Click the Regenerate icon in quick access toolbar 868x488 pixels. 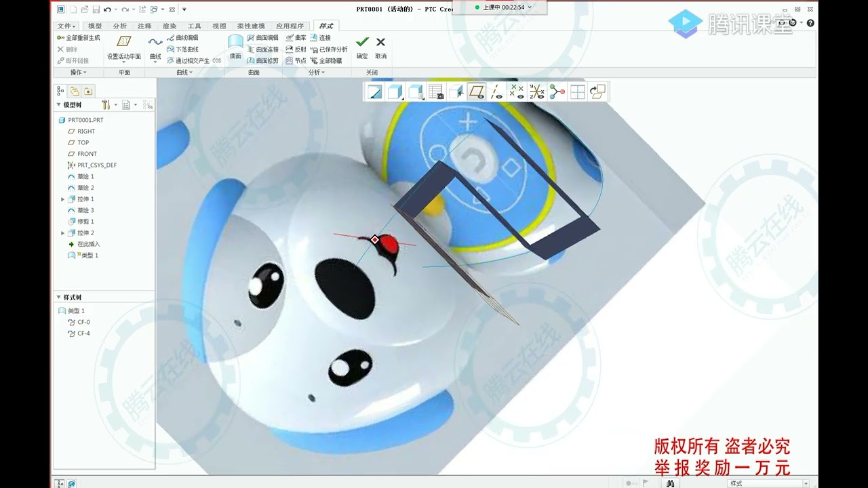click(x=141, y=9)
